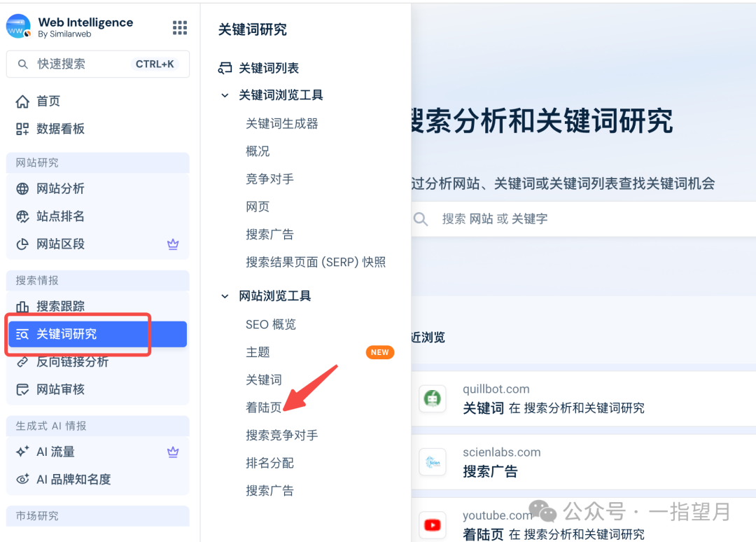Click the crown icon beside AI 流量
756x542 pixels.
(173, 452)
